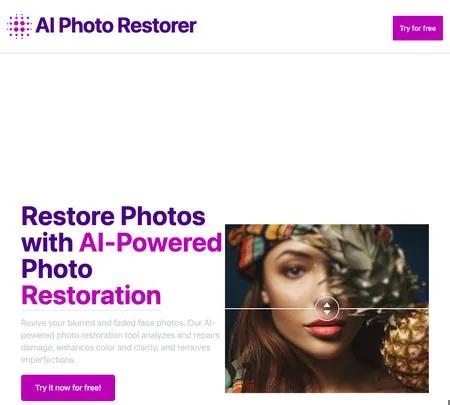The image size is (450, 405).
Task: Grab the circular before/after comparison handle
Action: pos(327,308)
